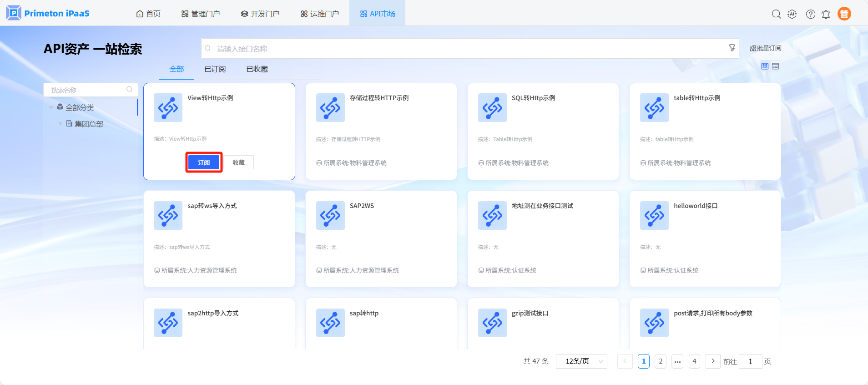Switch to the 已订阅 tab

215,69
